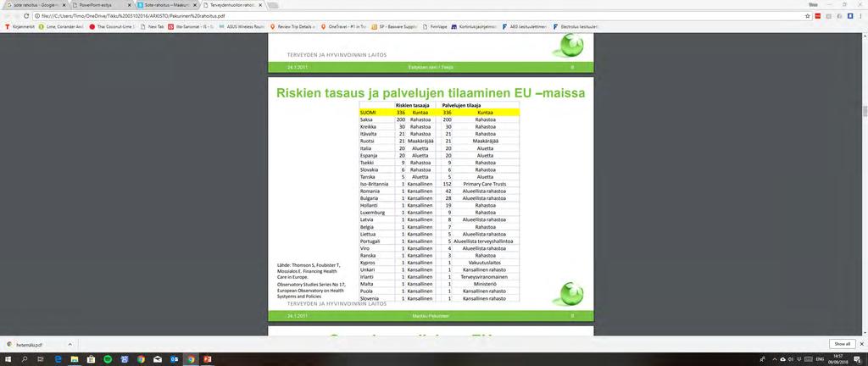Expand options arrow next to hetemäki.pdf download
This screenshot has height=366, width=868.
pyautogui.click(x=70, y=344)
